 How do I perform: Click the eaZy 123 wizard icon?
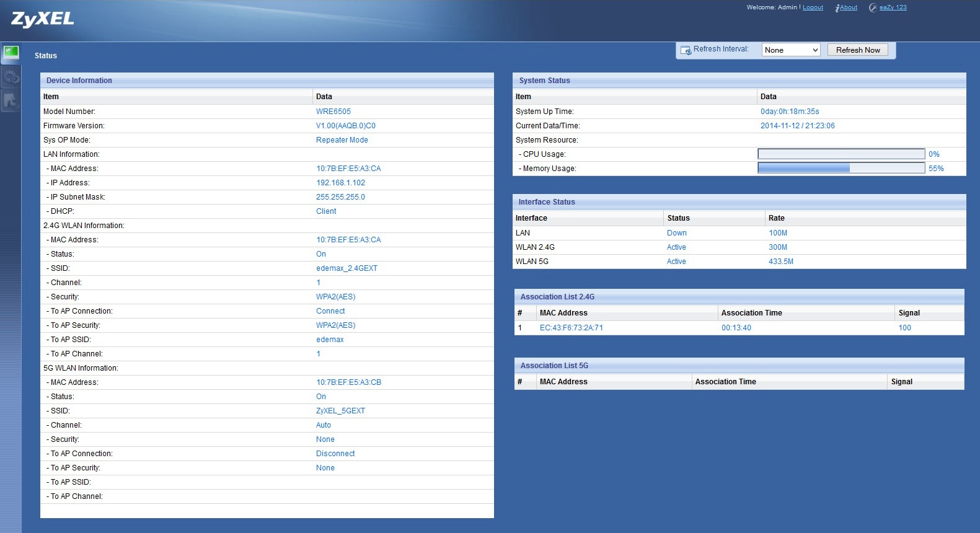pyautogui.click(x=873, y=7)
